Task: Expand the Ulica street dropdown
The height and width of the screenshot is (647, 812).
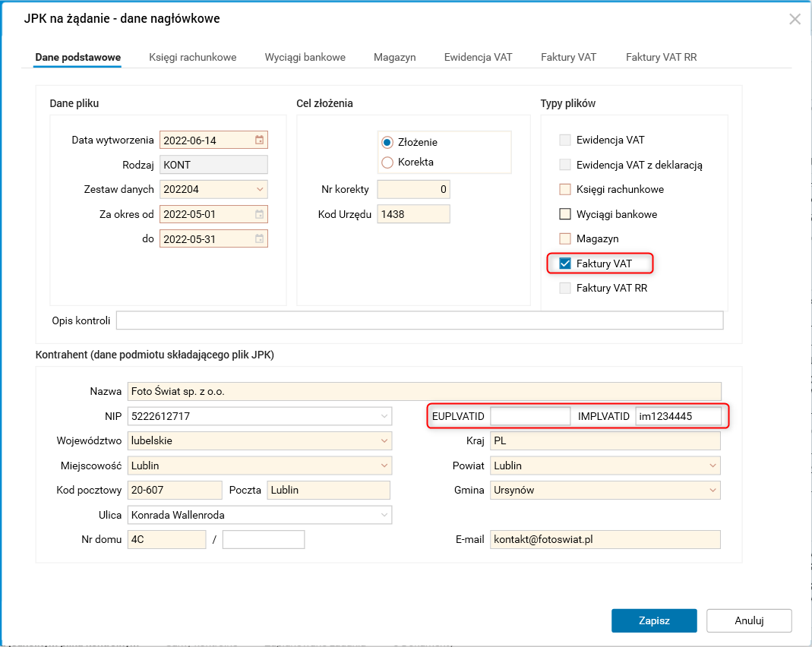Action: [x=384, y=515]
